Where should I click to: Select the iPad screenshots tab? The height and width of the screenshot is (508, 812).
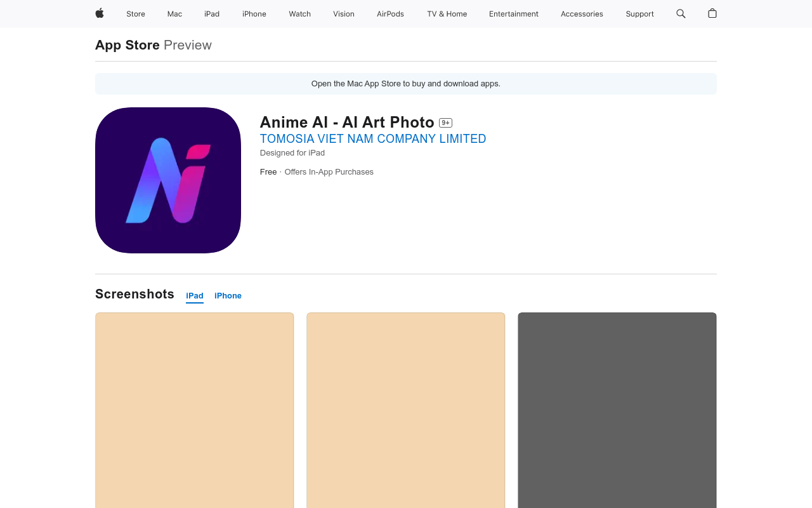pos(195,296)
